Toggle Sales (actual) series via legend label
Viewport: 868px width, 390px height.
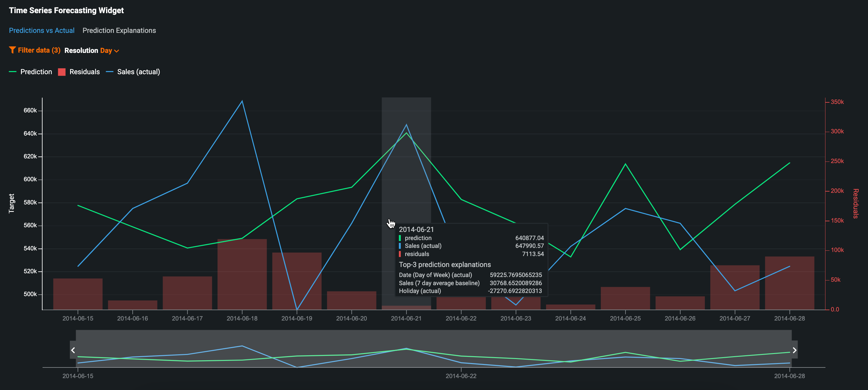coord(139,72)
